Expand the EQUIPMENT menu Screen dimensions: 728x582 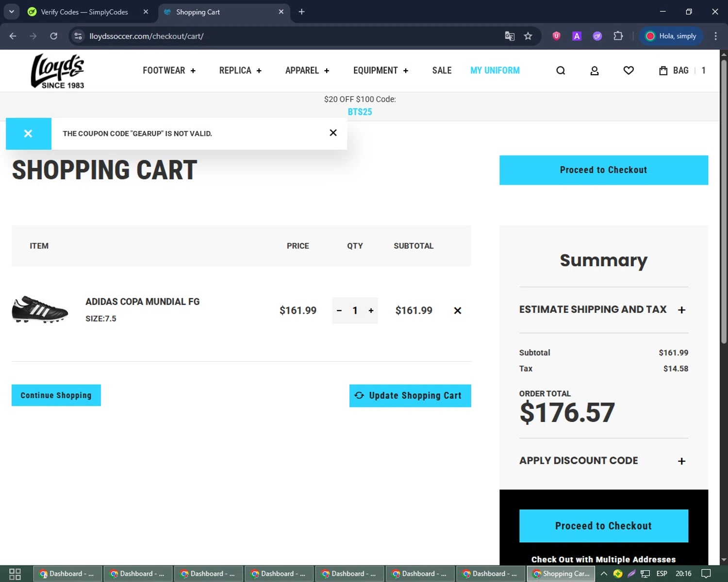381,71
